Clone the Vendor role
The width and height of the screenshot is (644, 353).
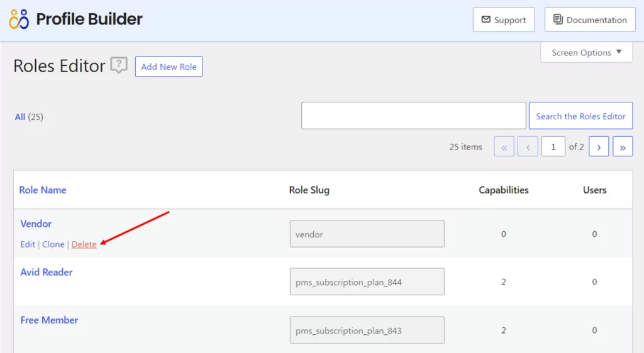[53, 244]
